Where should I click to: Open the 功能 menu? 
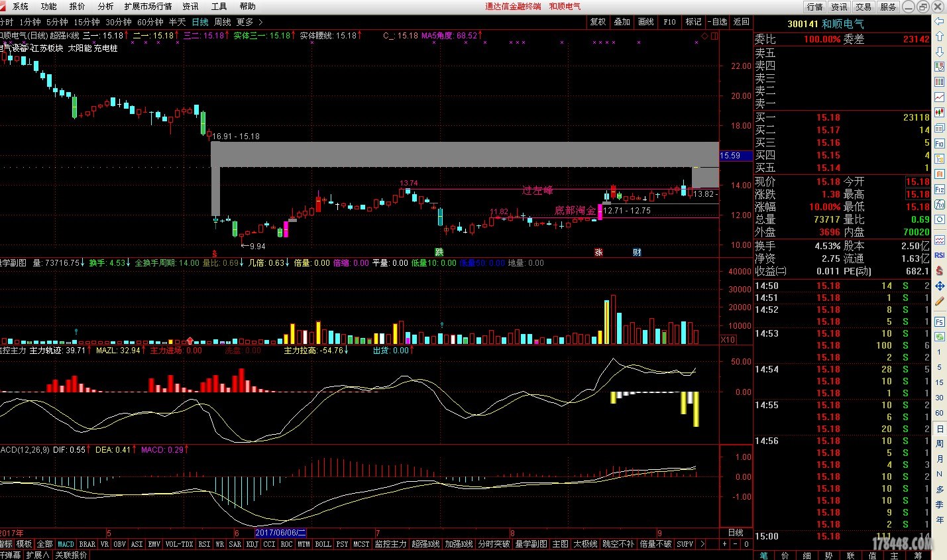click(x=48, y=6)
